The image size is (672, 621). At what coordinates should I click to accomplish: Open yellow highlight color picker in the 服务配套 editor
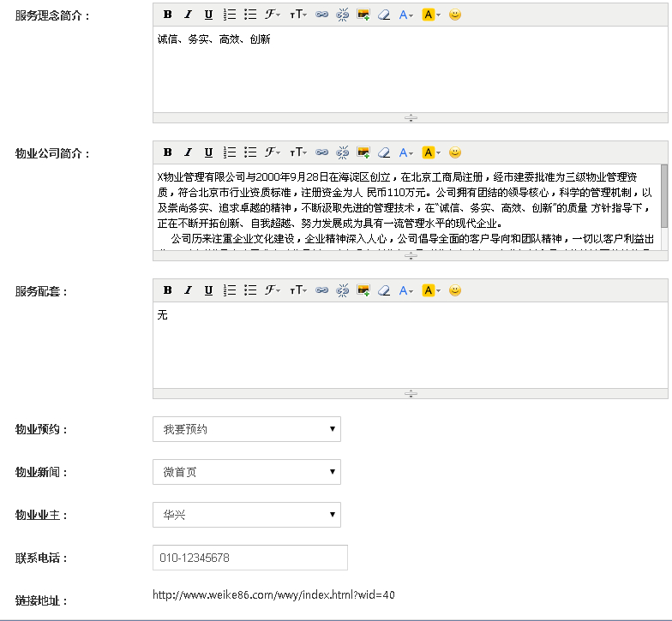pos(432,290)
